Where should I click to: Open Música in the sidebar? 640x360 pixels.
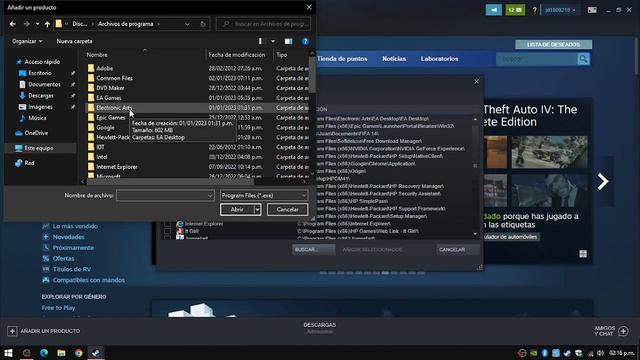click(37, 118)
